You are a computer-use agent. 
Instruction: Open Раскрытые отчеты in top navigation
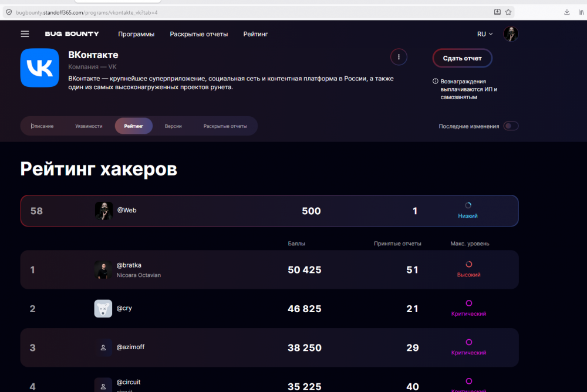pos(199,34)
